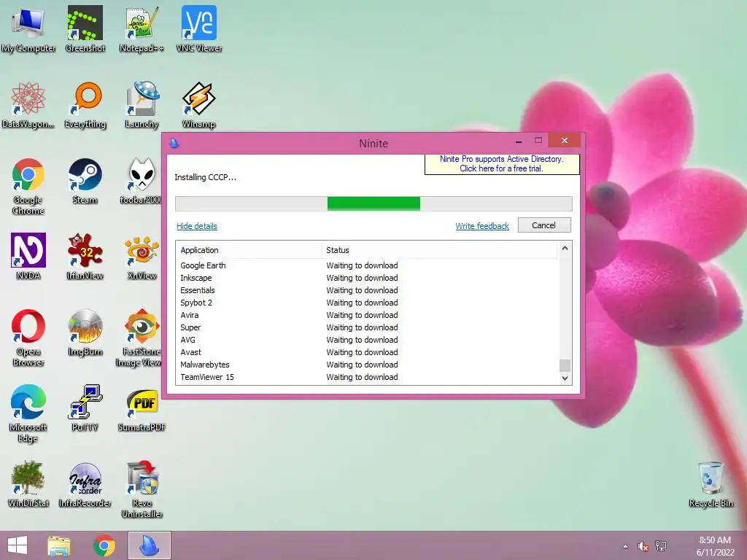Viewport: 747px width, 560px height.
Task: Select the IrfanView desktop shortcut
Action: (85, 257)
